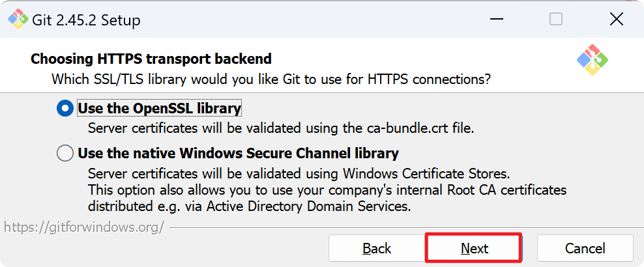Screen dimensions: 644x267
Task: Select the OpenSSL library radio button
Action: point(65,108)
